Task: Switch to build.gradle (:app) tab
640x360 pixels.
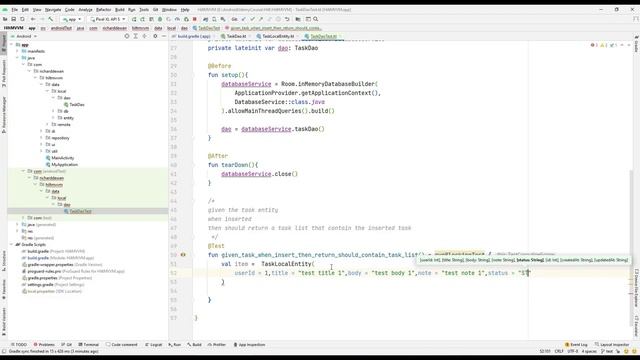Action: [193, 36]
